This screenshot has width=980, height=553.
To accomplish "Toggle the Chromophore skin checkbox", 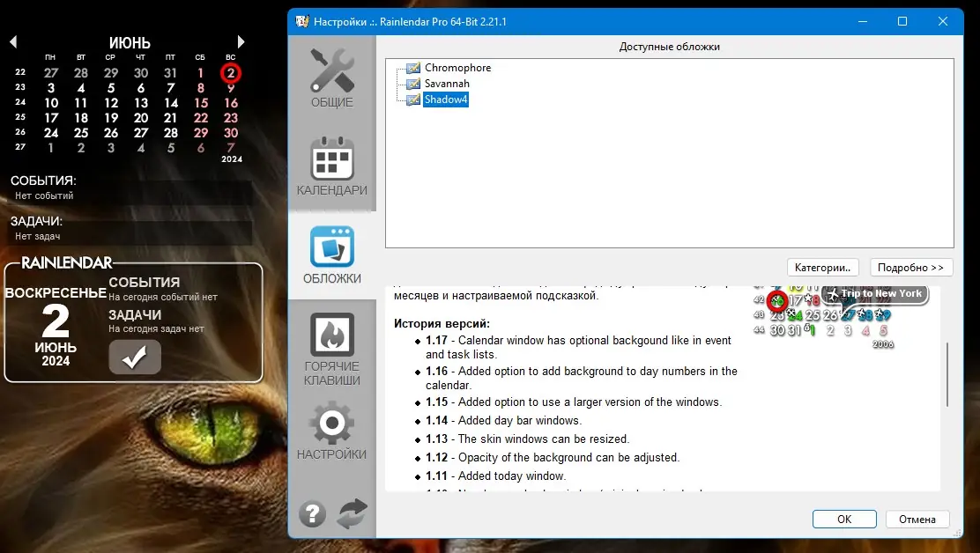I will point(413,68).
